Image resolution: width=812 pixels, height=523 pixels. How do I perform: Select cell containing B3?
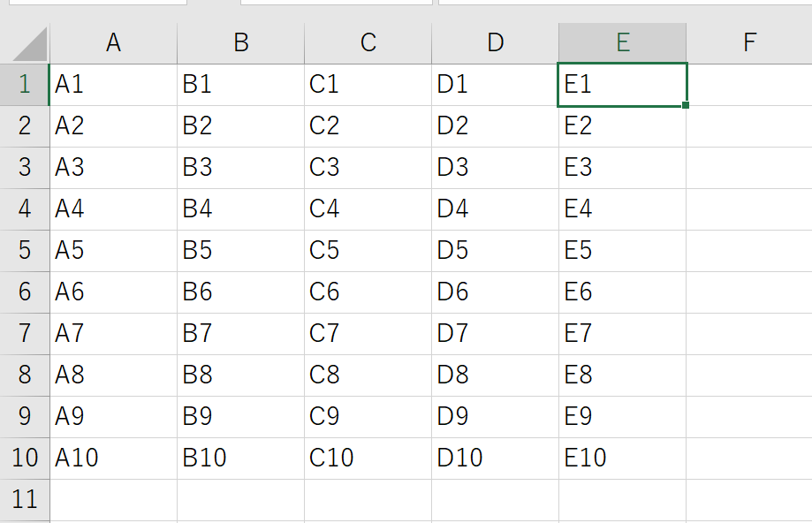241,168
